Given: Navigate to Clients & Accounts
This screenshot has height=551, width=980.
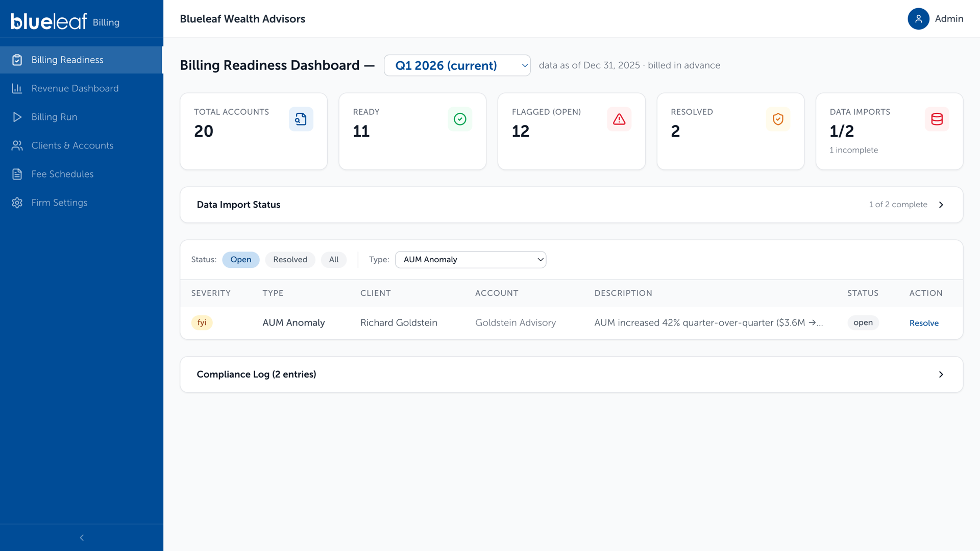Looking at the screenshot, I should coord(82,145).
